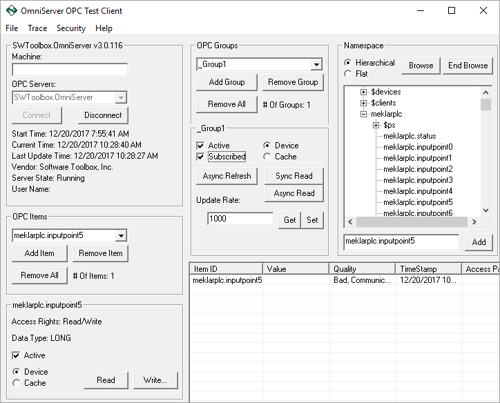Collapse the meklarplc tree node

pyautogui.click(x=364, y=114)
